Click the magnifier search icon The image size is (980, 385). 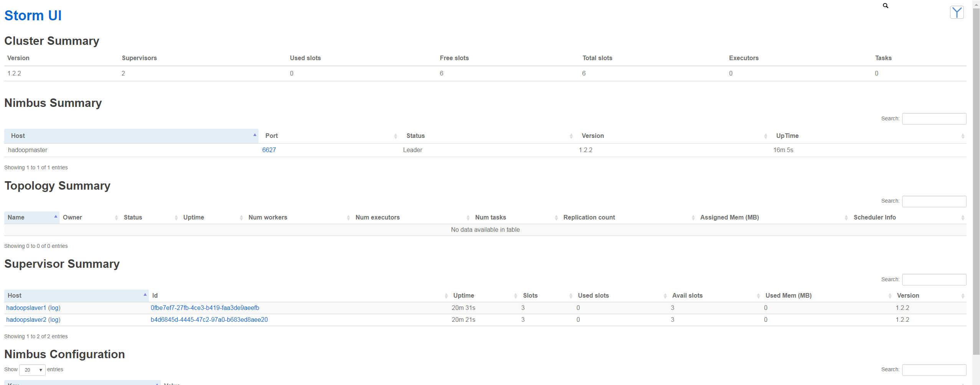pos(885,5)
